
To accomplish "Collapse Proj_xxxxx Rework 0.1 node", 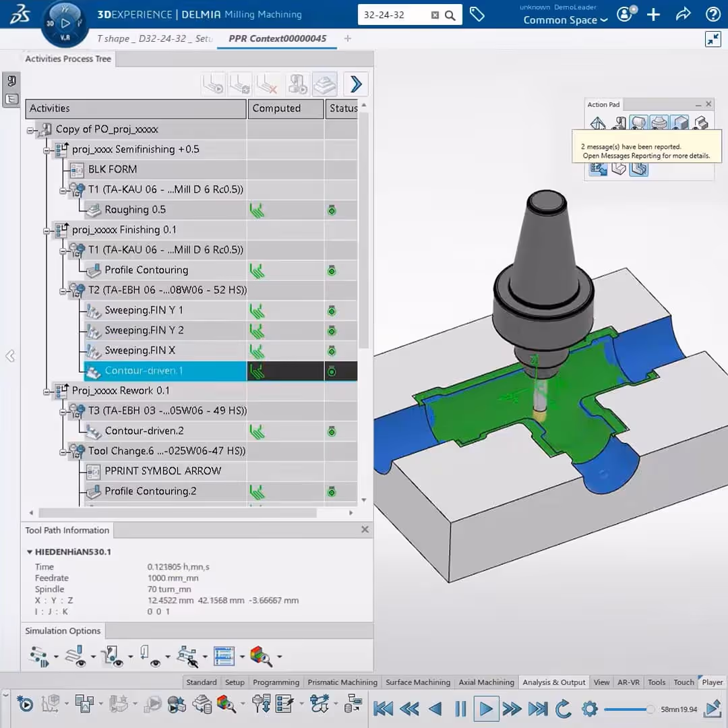I will coord(47,392).
